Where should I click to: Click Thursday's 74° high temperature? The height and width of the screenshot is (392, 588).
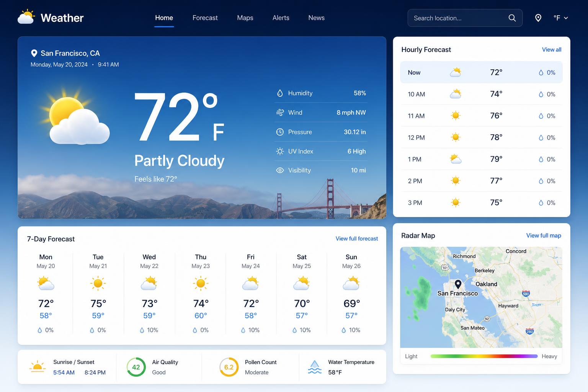pos(201,304)
